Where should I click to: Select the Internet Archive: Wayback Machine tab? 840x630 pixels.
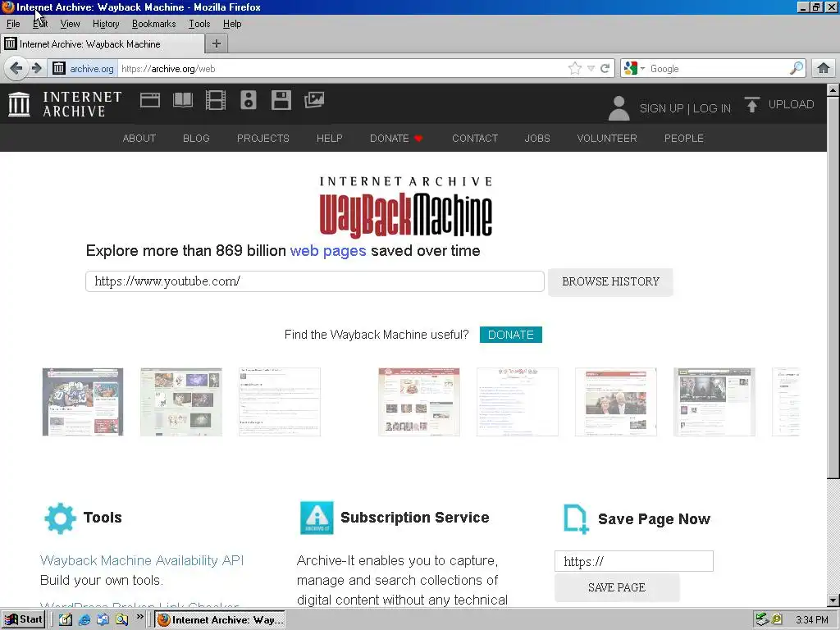[x=102, y=44]
